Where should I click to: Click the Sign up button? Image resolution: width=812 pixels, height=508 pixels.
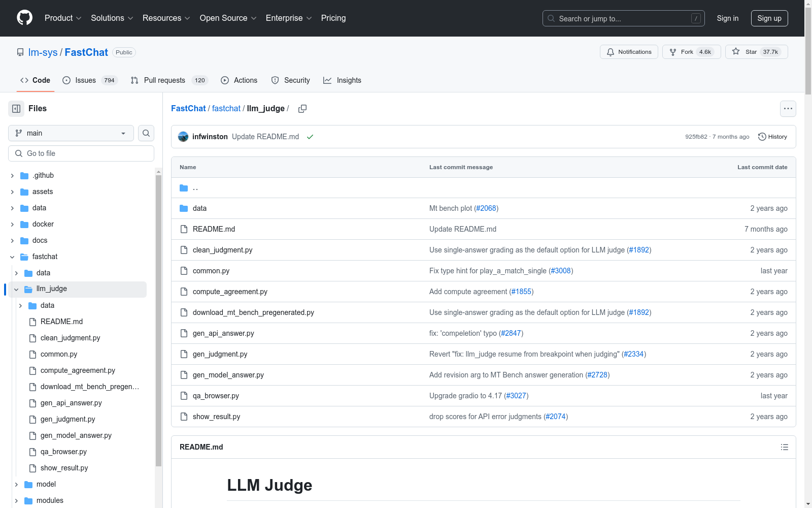pos(769,18)
